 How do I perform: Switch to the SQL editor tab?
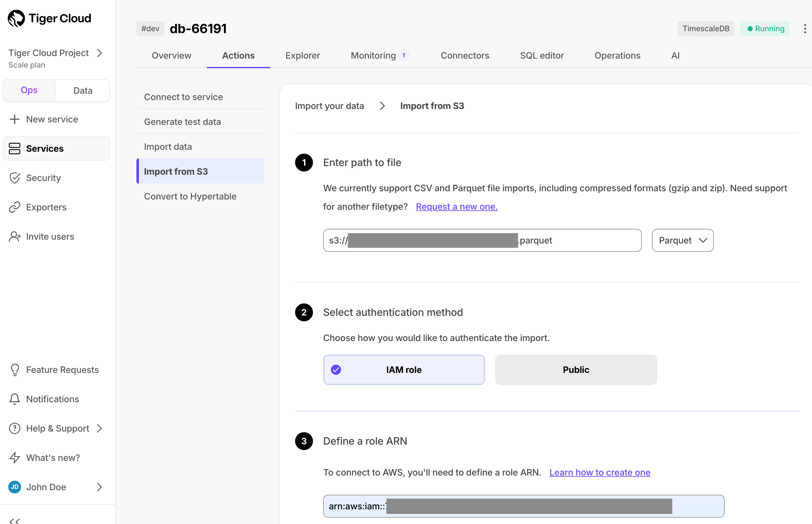click(541, 55)
